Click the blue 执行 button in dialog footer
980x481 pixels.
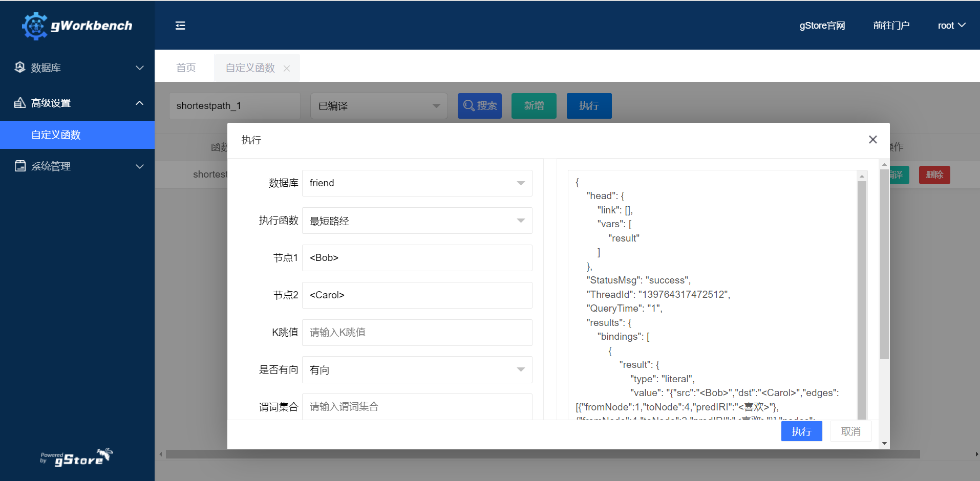(801, 431)
